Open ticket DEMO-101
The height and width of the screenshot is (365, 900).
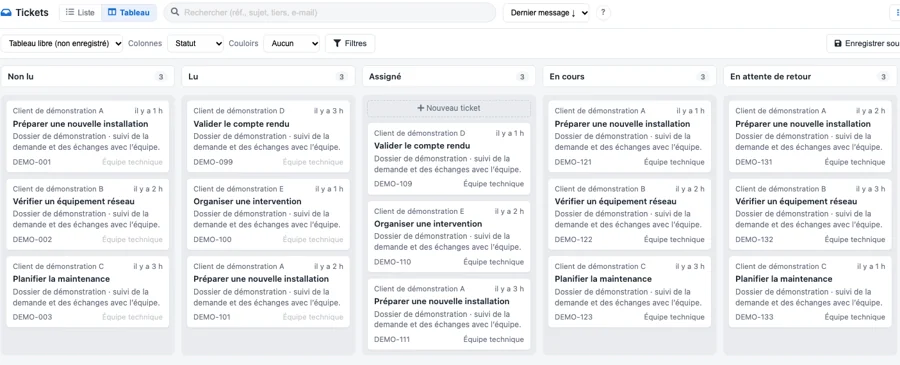click(x=268, y=292)
